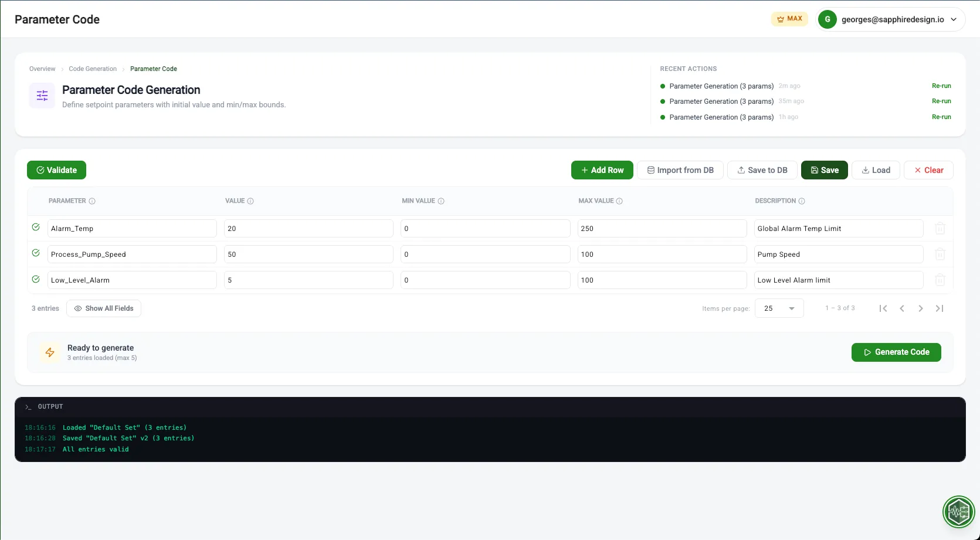Click Save to DB
Viewport: 980px width, 540px height.
coord(762,170)
